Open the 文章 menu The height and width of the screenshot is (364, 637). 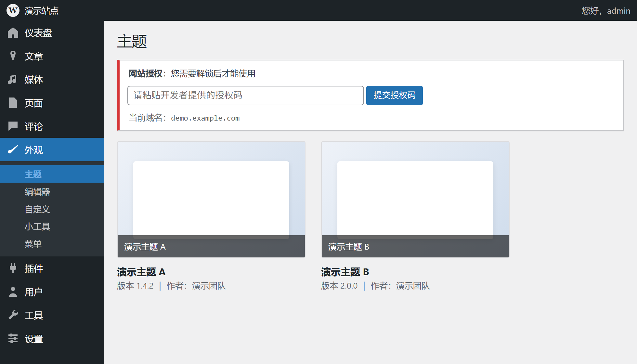coord(52,56)
